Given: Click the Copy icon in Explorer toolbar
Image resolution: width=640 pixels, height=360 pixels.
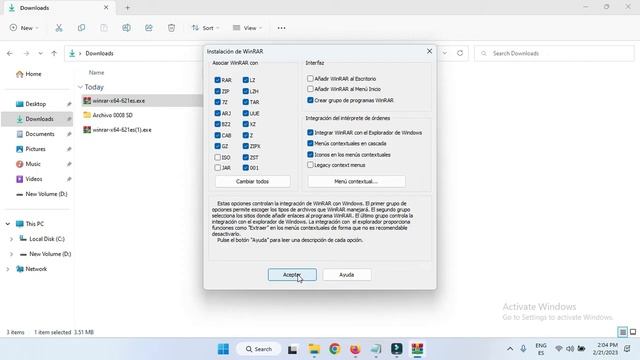Looking at the screenshot, I should click(x=81, y=28).
